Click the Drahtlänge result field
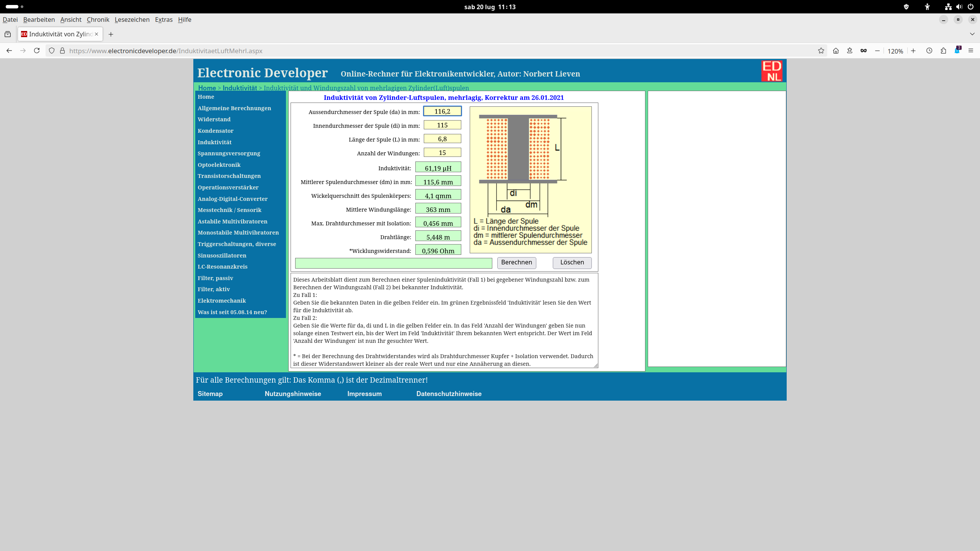The width and height of the screenshot is (980, 551). point(438,236)
